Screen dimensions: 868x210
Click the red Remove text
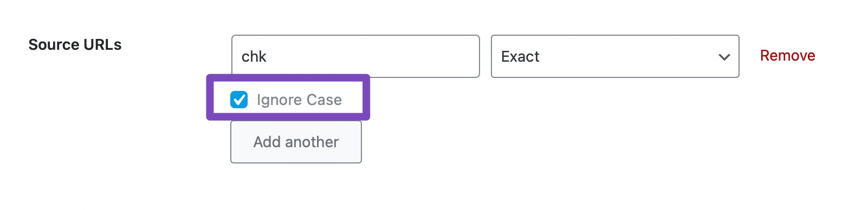point(787,56)
